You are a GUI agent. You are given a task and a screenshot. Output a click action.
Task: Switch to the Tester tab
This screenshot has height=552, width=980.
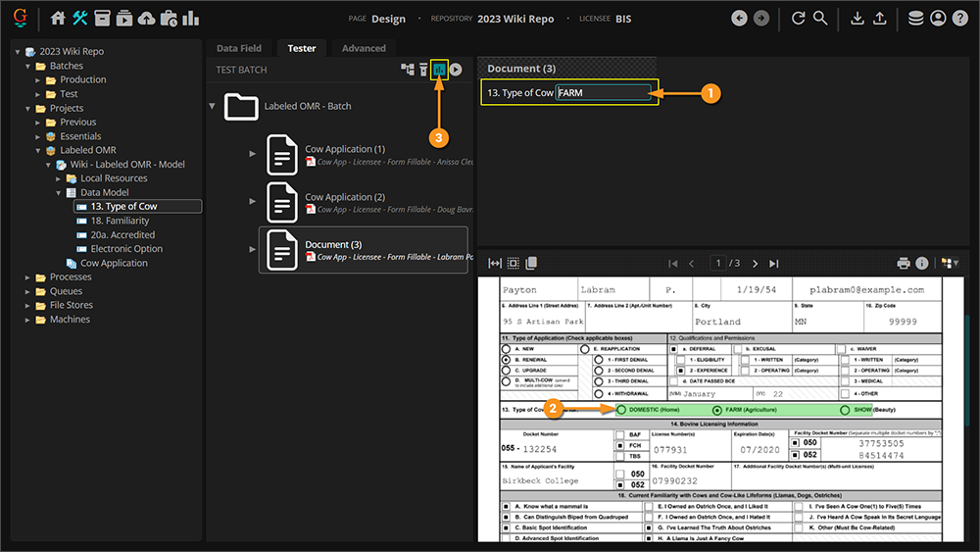click(301, 48)
